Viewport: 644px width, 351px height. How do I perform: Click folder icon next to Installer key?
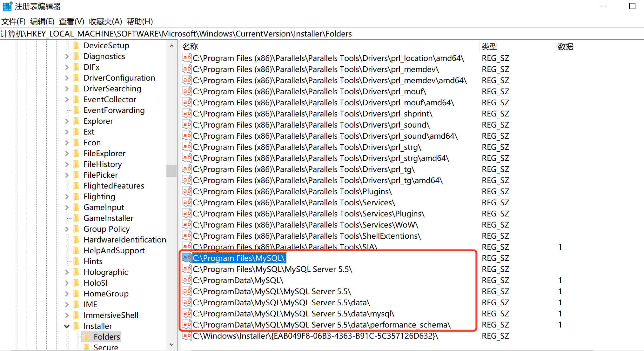(x=77, y=326)
